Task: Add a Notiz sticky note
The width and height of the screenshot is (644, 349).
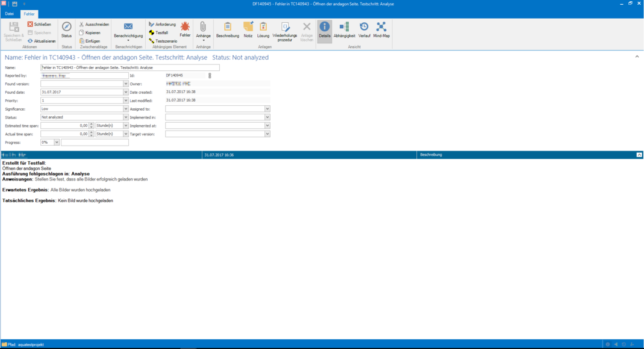Action: (x=248, y=28)
